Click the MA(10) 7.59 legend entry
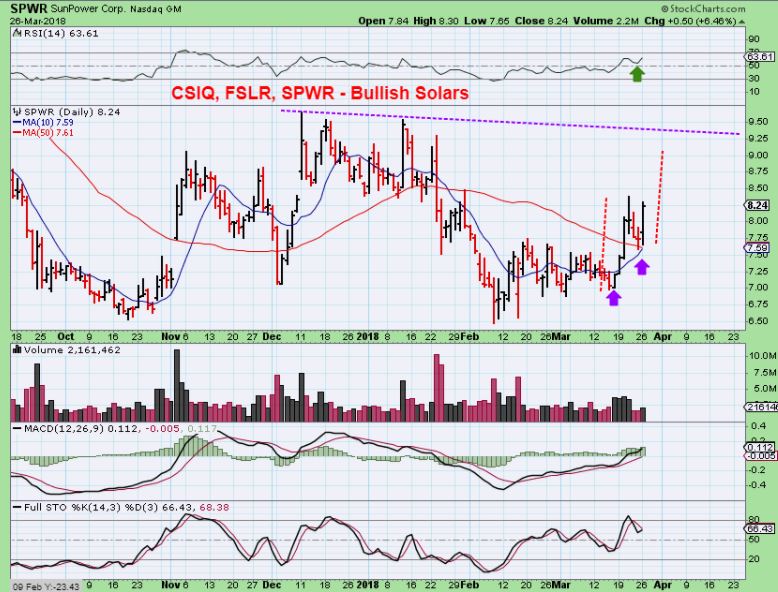The height and width of the screenshot is (592, 778). click(x=44, y=123)
